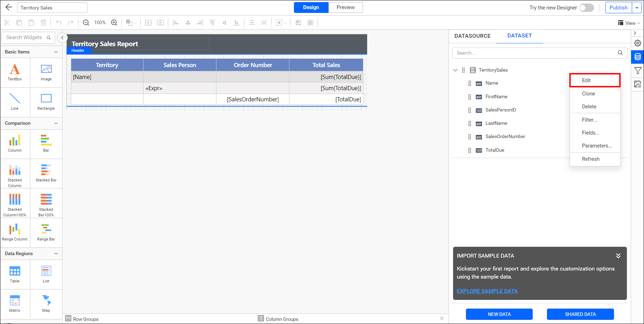Select the Map widget
This screenshot has height=324, width=644.
pos(46,303)
